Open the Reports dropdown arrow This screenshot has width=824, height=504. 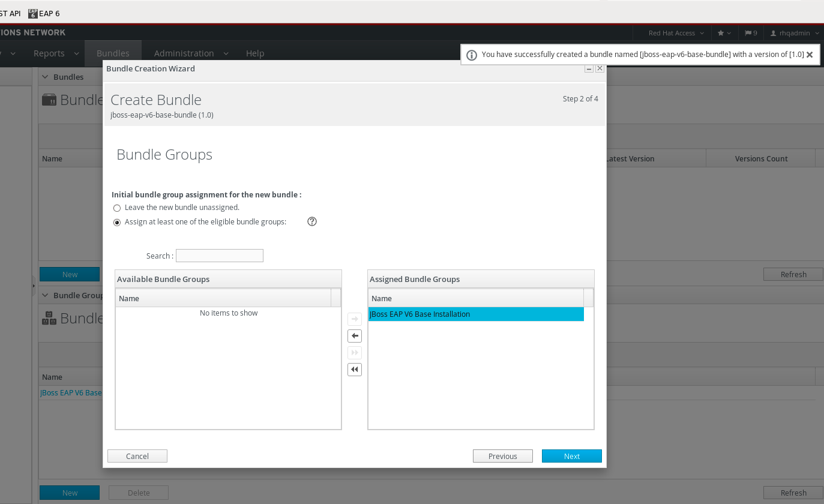click(76, 54)
